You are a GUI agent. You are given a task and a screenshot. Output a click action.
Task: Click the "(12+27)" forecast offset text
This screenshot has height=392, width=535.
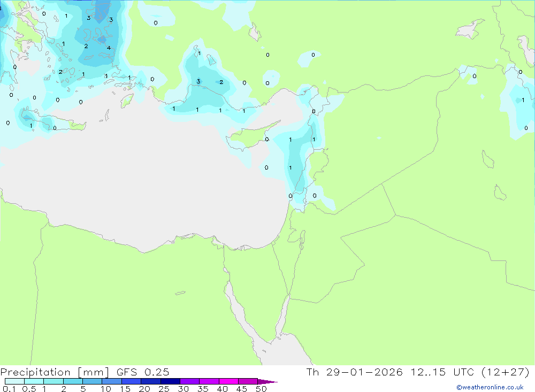tap(506, 372)
